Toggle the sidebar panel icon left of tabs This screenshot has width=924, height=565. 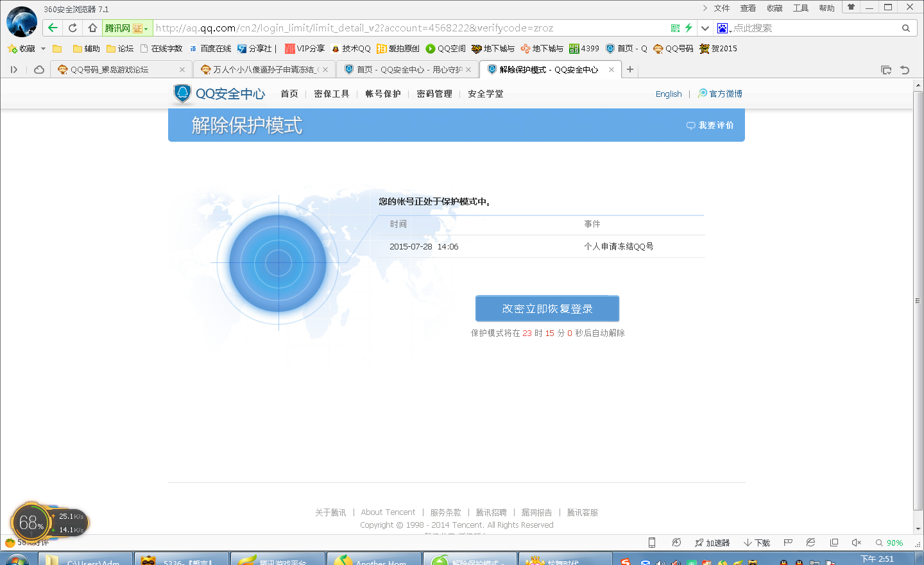pyautogui.click(x=14, y=69)
